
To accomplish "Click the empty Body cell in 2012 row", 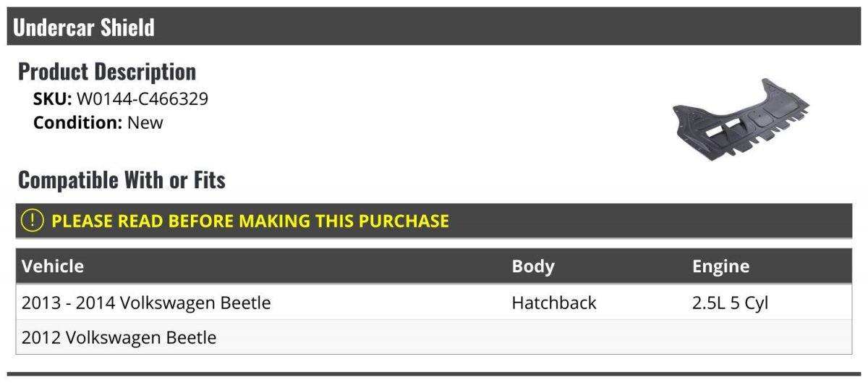I will 596,337.
